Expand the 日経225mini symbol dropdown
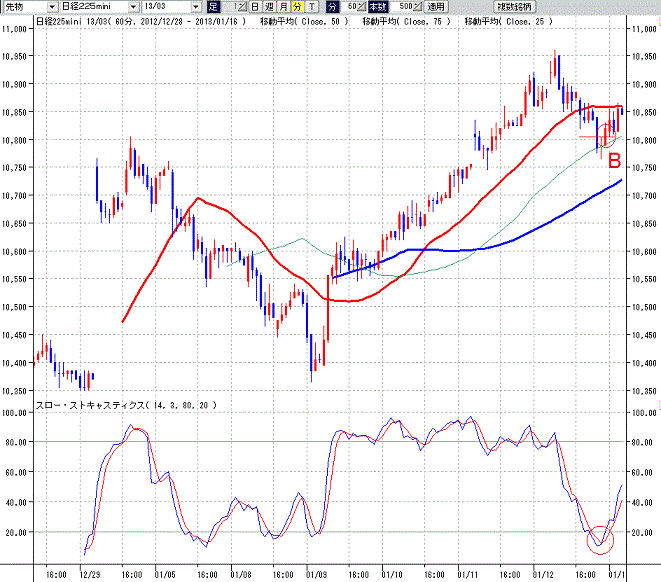Screen dimensions: 661x582 click(x=133, y=7)
